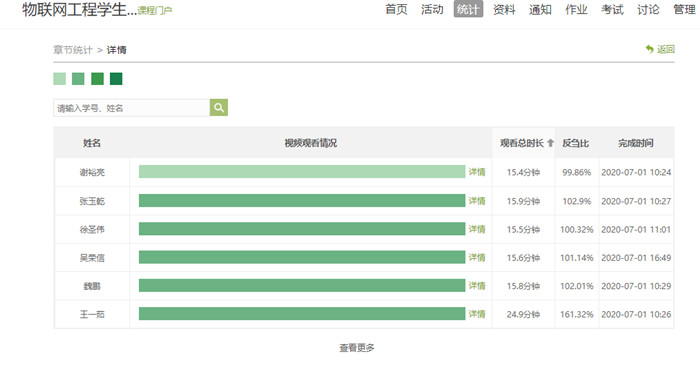Go to the 考试 menu item
This screenshot has height=389, width=700.
(x=612, y=9)
